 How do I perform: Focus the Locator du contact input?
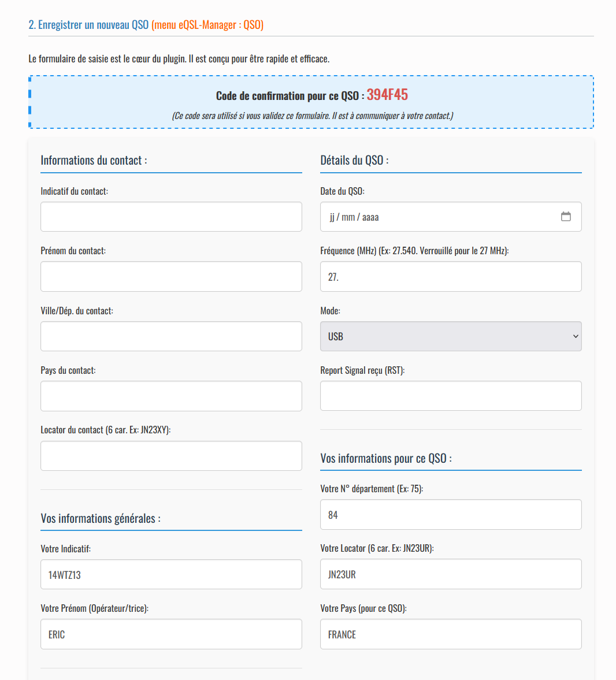[171, 456]
